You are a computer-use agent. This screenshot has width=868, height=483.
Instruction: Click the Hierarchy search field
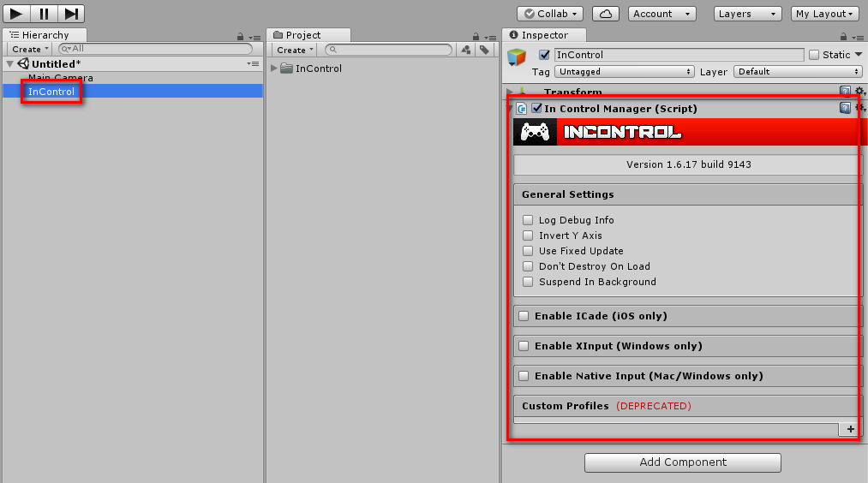(155, 49)
